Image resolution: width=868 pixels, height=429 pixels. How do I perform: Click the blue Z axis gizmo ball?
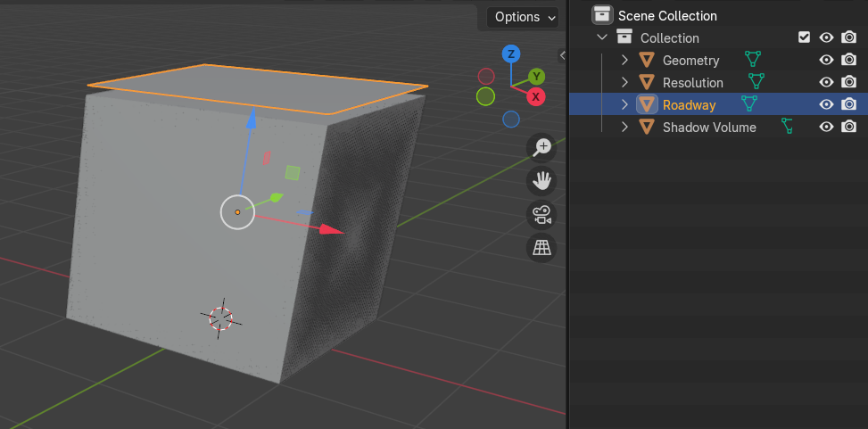pos(511,54)
